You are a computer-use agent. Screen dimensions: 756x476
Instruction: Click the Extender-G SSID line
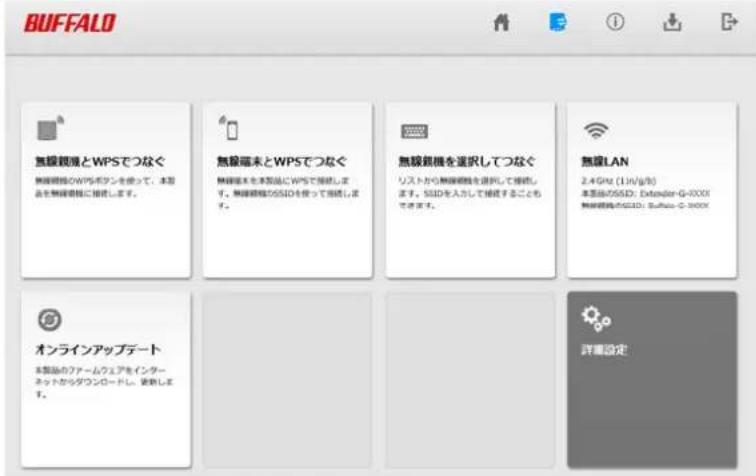(645, 193)
